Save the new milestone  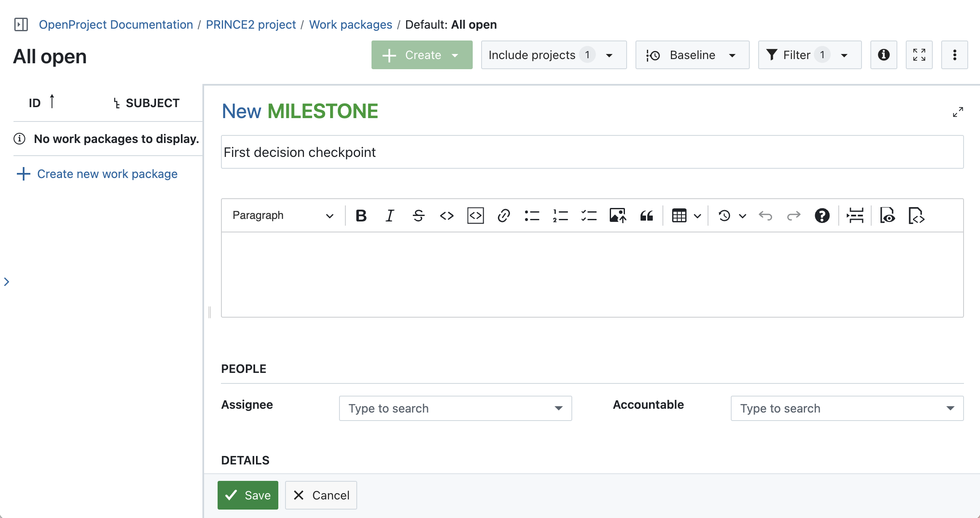[x=248, y=495]
